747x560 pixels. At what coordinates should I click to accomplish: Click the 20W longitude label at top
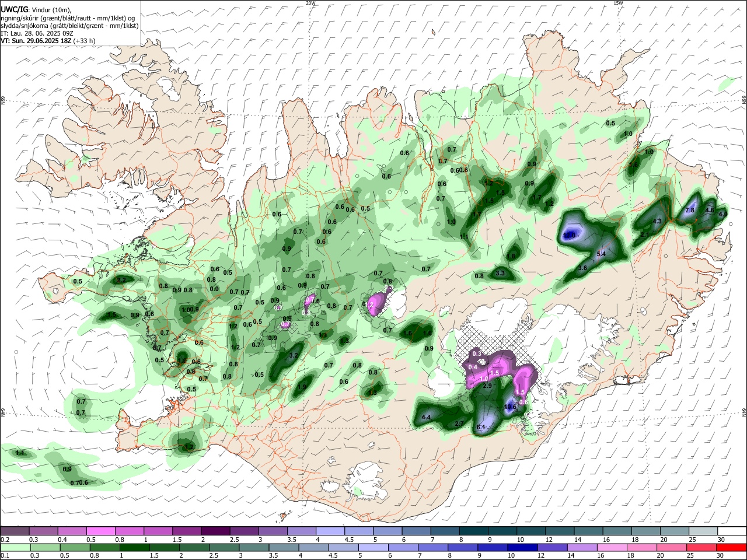click(x=310, y=3)
